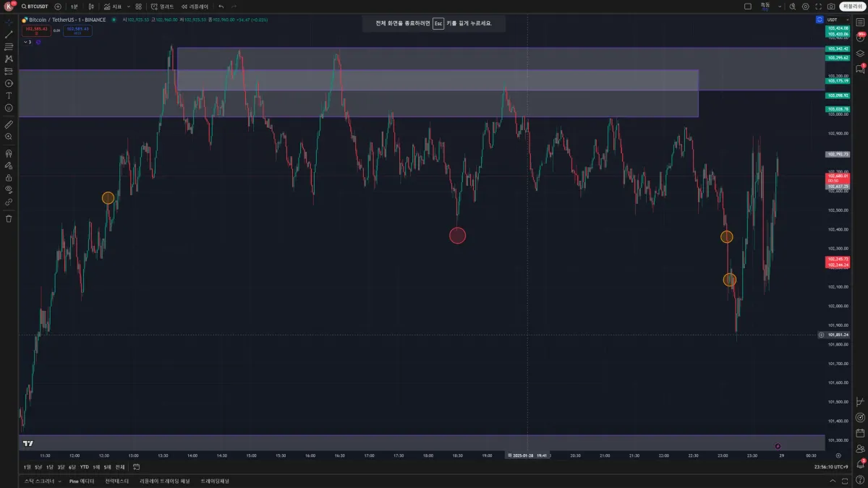Open indicator templates grid icon
Screen dimensions: 868x488
(x=138, y=6)
